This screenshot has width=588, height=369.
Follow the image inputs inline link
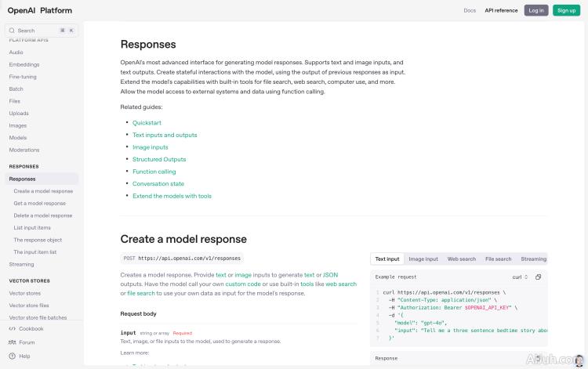click(x=243, y=275)
